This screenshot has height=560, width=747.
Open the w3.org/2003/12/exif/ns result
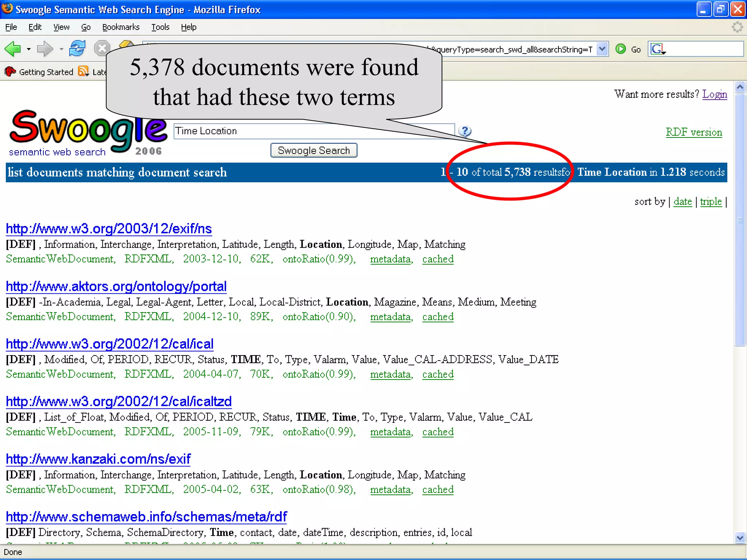point(109,229)
